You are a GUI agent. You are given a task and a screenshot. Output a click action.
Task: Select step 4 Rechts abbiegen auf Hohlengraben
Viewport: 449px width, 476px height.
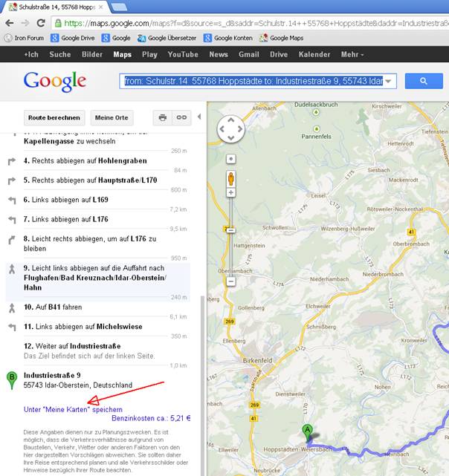(x=98, y=161)
